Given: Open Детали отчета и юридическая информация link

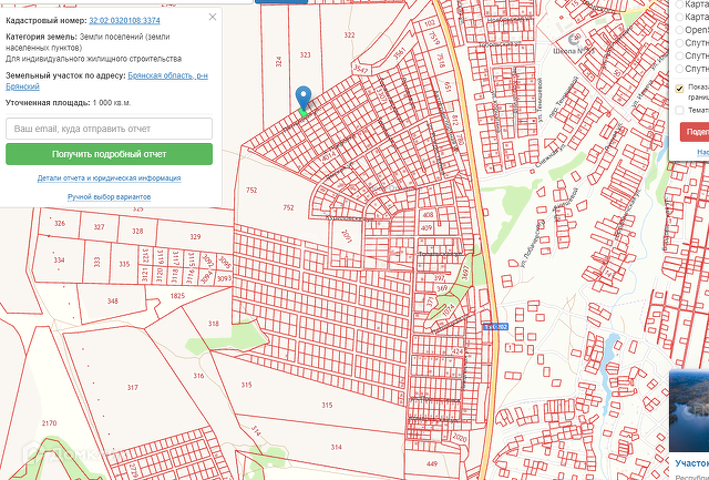Looking at the screenshot, I should 109,178.
